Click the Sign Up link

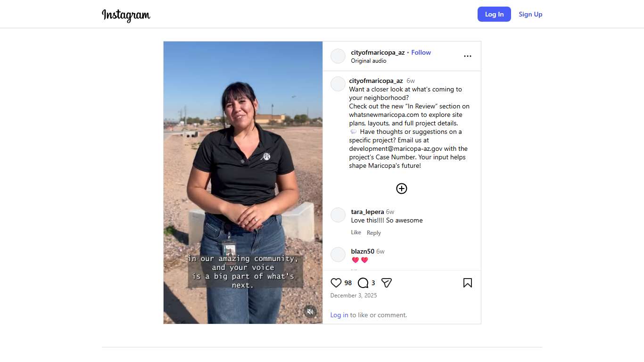(x=530, y=14)
